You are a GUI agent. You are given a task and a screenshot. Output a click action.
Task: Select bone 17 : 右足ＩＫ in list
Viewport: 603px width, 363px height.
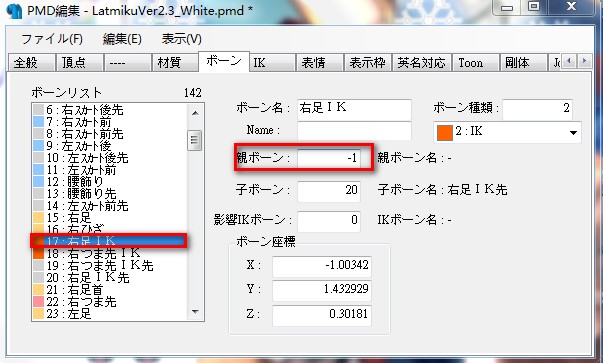pos(110,241)
